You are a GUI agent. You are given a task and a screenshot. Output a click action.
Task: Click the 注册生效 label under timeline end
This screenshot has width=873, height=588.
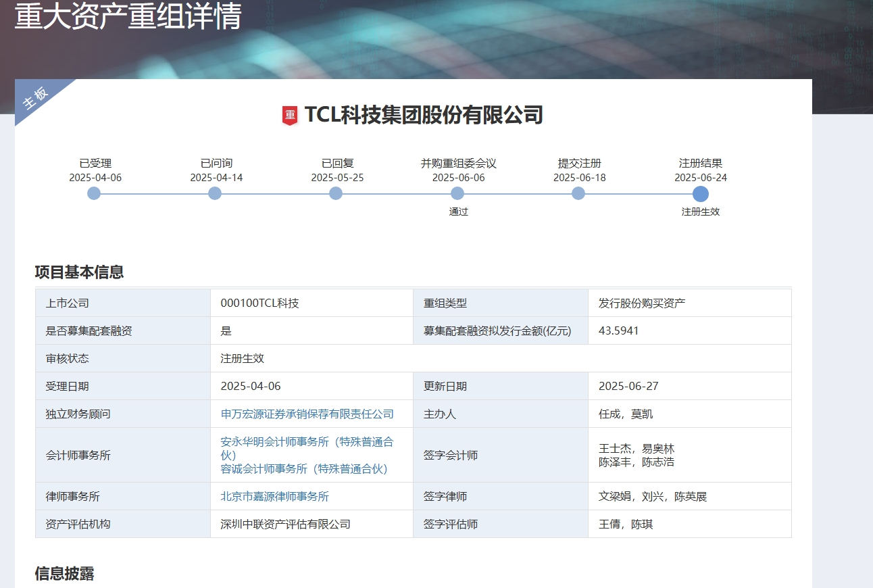pyautogui.click(x=701, y=212)
